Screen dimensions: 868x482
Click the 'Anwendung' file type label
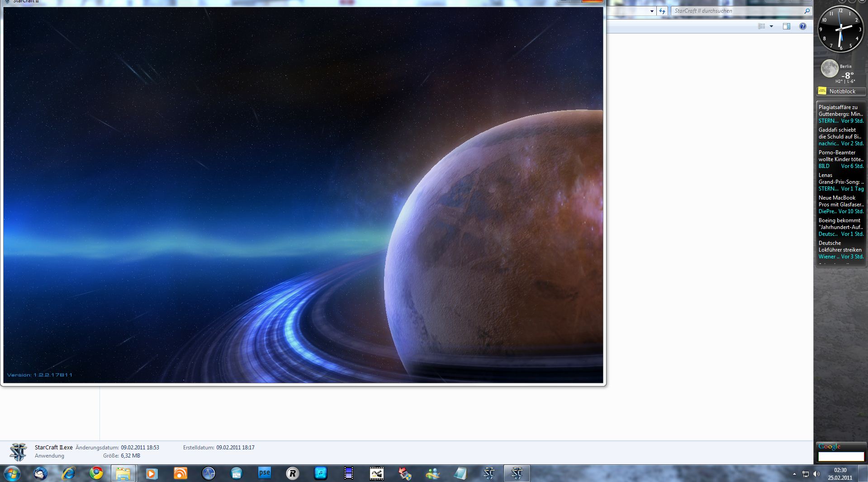[49, 456]
